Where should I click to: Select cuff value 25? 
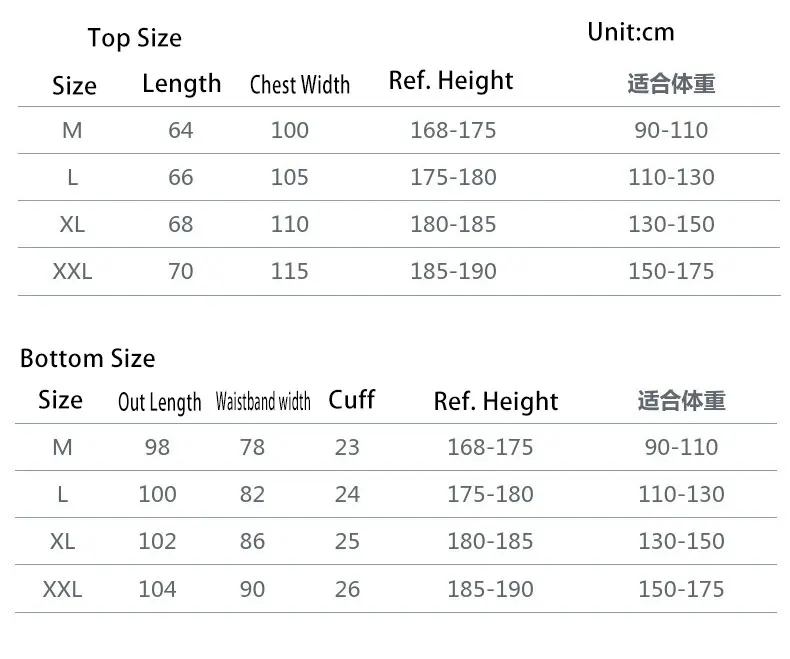coord(347,541)
